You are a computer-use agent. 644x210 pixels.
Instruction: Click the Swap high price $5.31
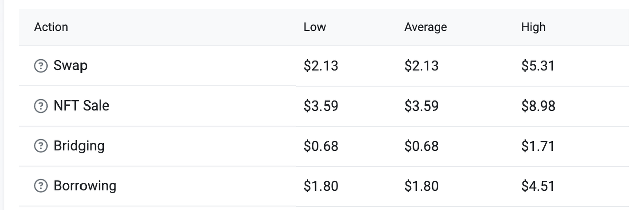538,66
